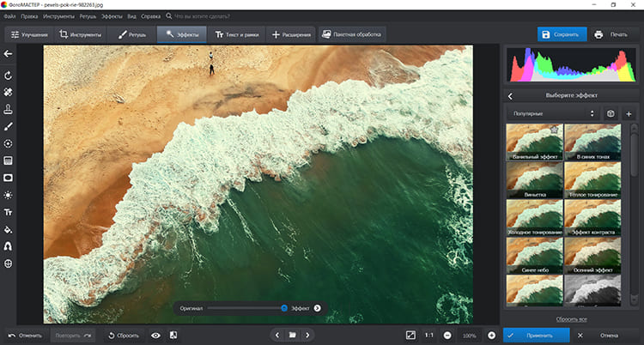Click the Сохранить button
Screen dimensions: 644x345
(561, 34)
